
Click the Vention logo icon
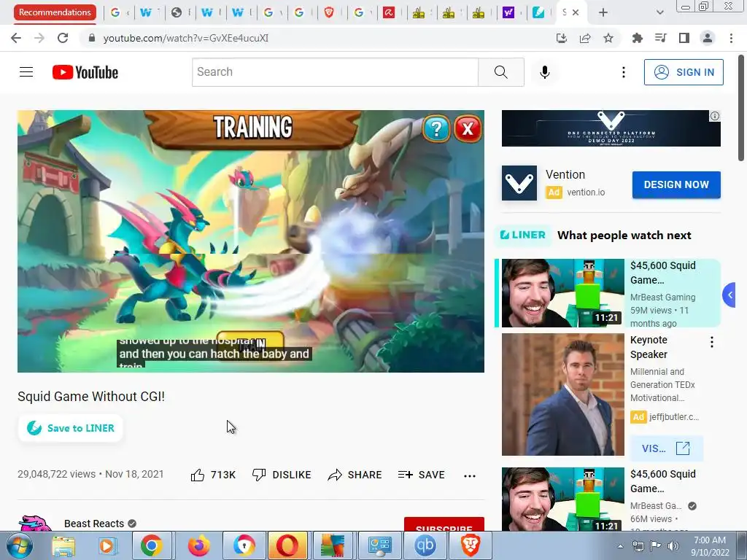[519, 183]
